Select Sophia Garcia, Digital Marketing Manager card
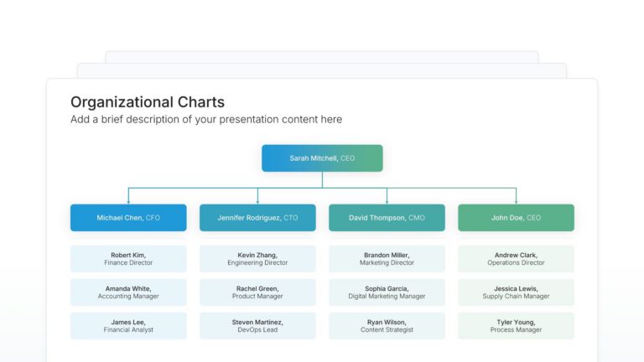 pyautogui.click(x=387, y=292)
